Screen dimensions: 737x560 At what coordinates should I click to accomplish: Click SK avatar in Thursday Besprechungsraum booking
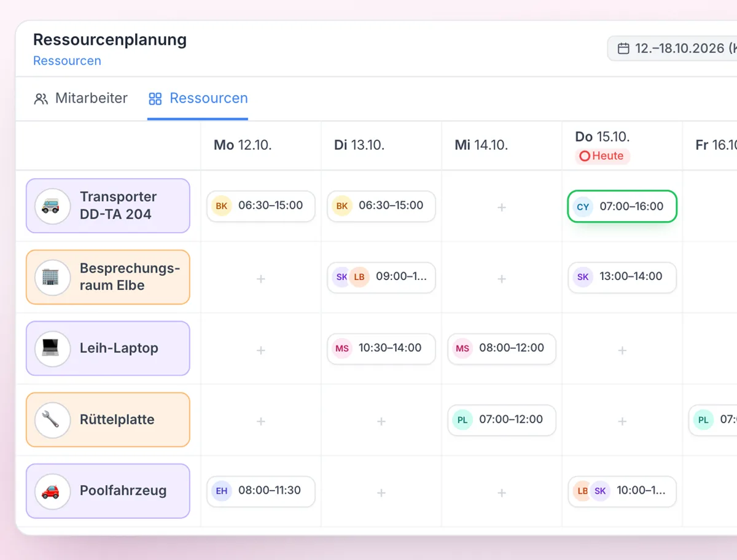click(x=583, y=277)
